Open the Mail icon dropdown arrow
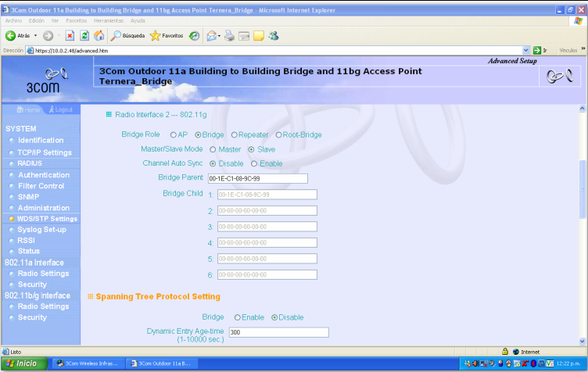The width and height of the screenshot is (588, 372). 220,36
